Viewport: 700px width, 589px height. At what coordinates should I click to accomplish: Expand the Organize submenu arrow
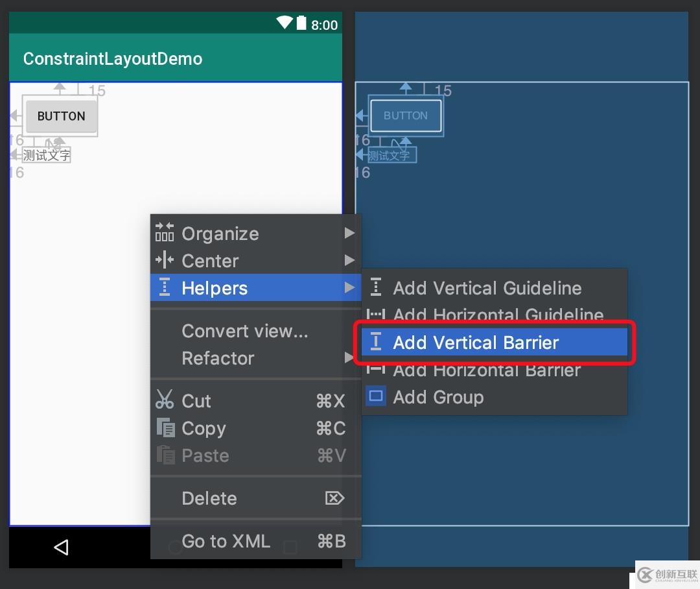pos(349,233)
